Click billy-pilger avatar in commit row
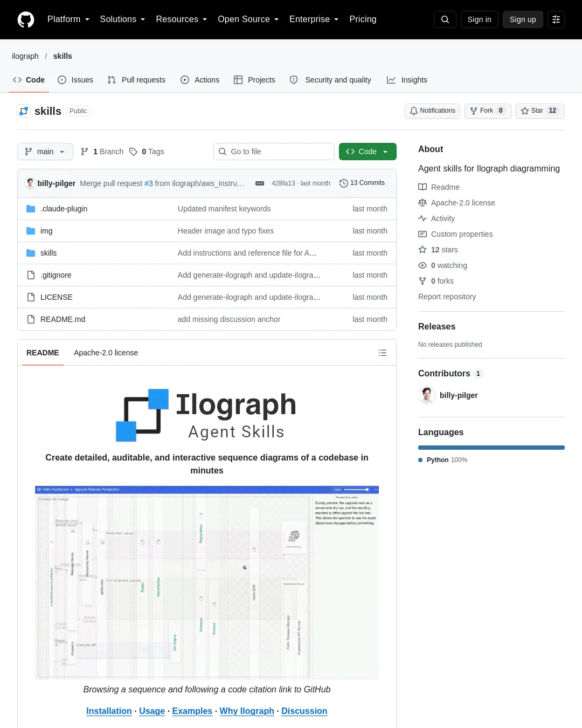The image size is (582, 728). [30, 183]
